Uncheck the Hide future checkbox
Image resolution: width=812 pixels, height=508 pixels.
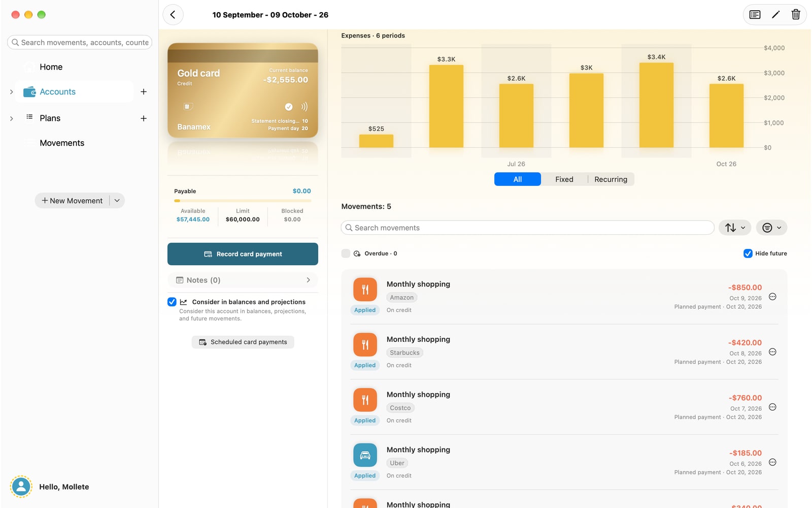[x=748, y=253]
